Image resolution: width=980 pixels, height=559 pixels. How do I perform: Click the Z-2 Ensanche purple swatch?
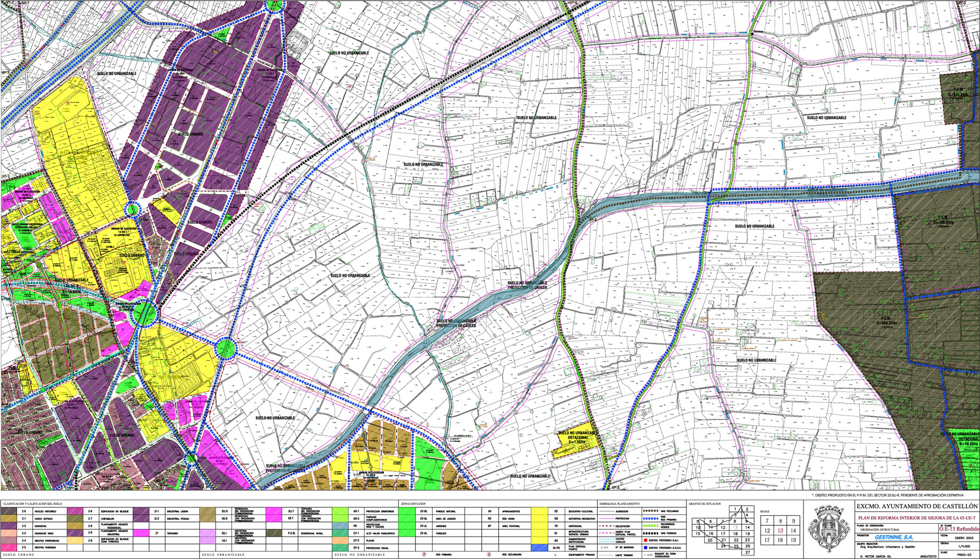(9, 526)
